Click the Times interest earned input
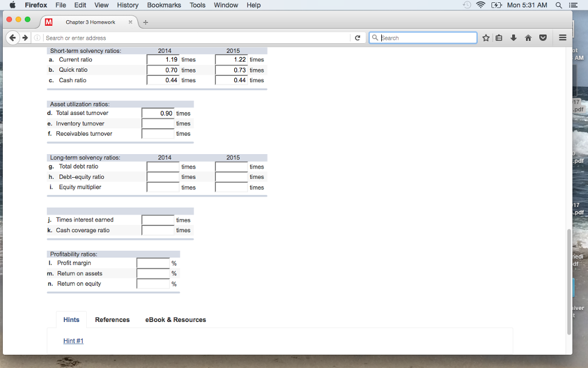The image size is (588, 368). (x=158, y=220)
